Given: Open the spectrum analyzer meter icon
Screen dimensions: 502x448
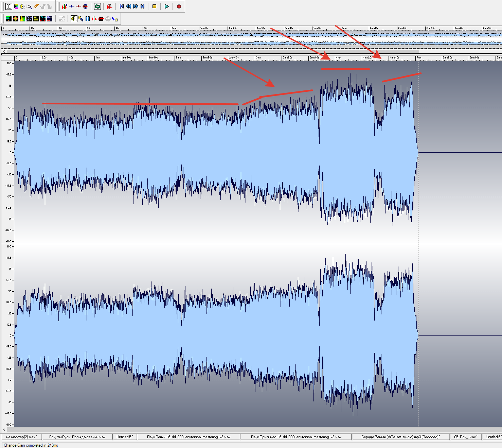Looking at the screenshot, I should coord(22,19).
